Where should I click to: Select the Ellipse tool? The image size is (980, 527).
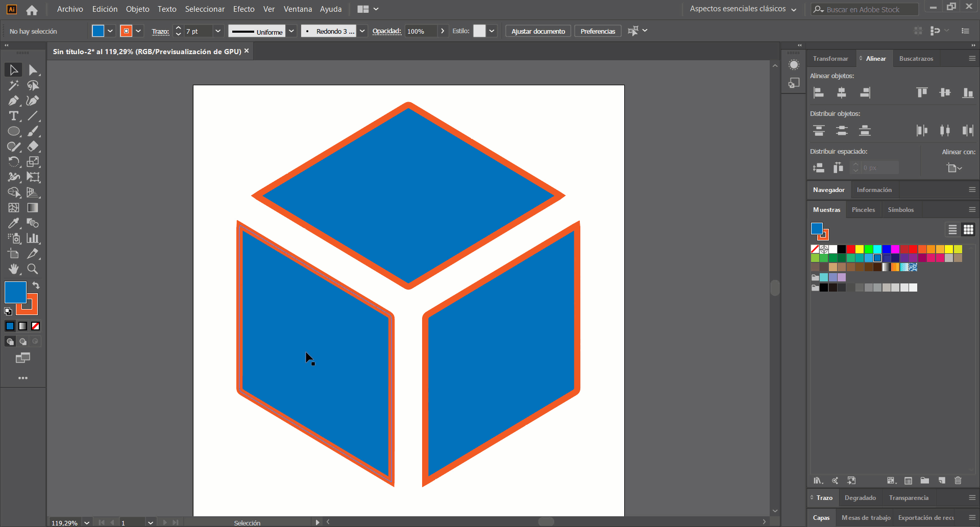[x=13, y=131]
